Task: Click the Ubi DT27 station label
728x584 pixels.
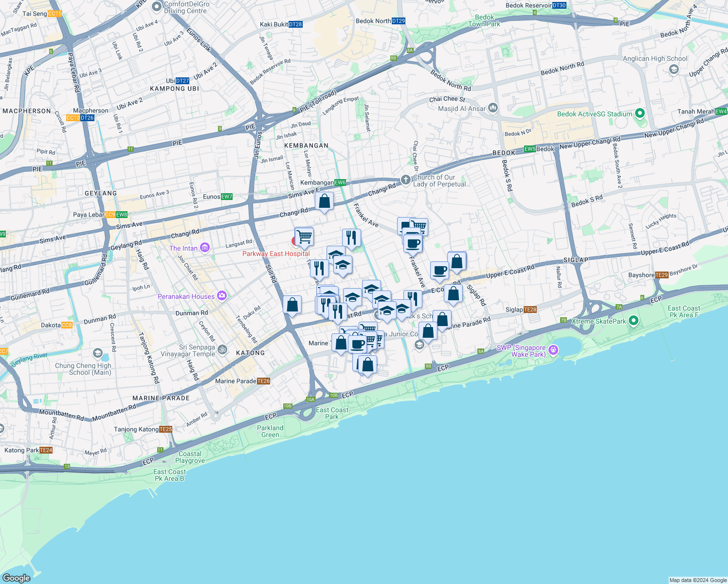Action: click(178, 81)
